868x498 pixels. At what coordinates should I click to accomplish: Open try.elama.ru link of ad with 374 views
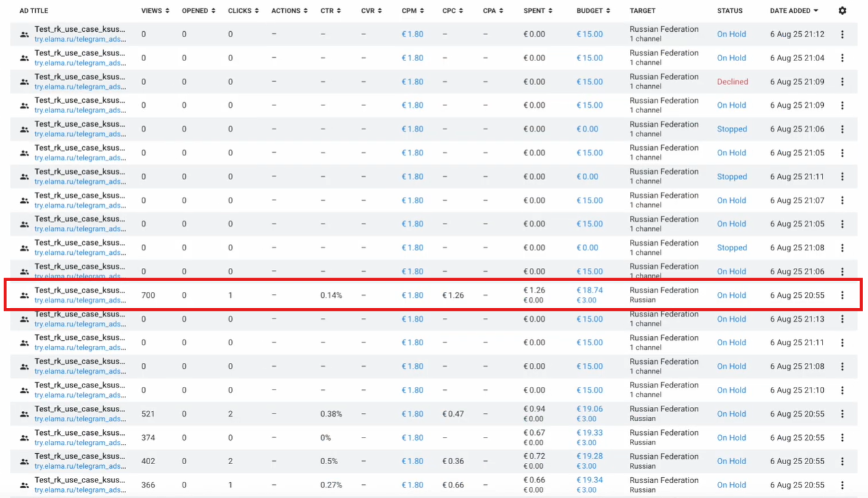pos(80,443)
